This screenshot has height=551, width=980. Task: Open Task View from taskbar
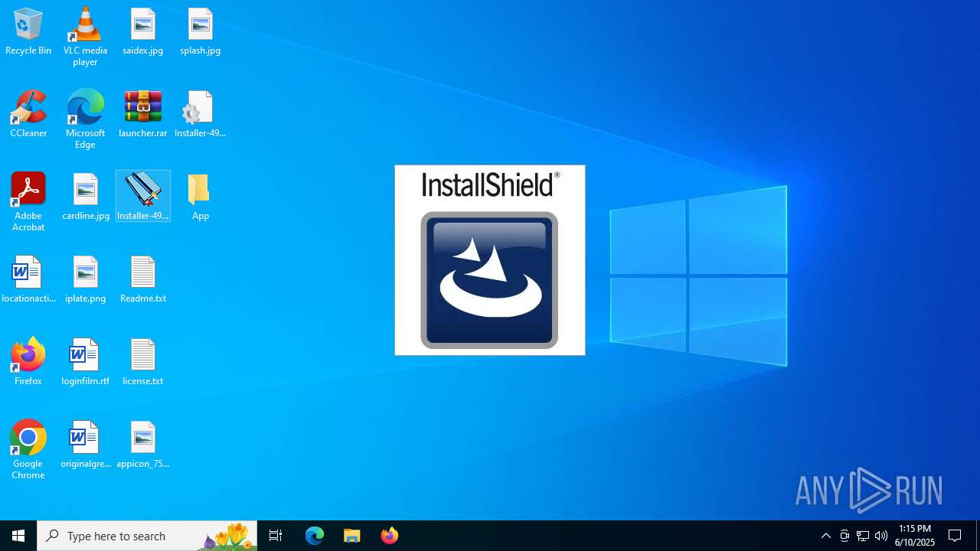click(276, 536)
